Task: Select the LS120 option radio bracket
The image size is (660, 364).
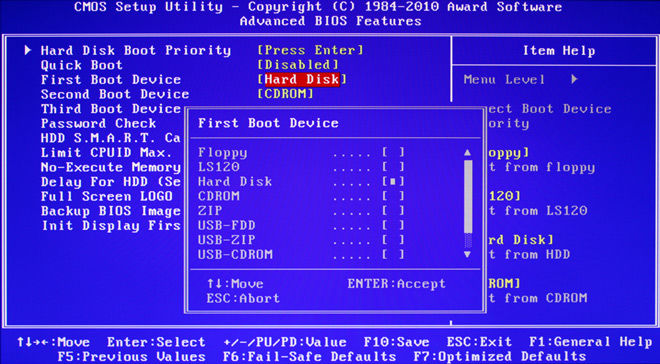Action: (x=393, y=167)
